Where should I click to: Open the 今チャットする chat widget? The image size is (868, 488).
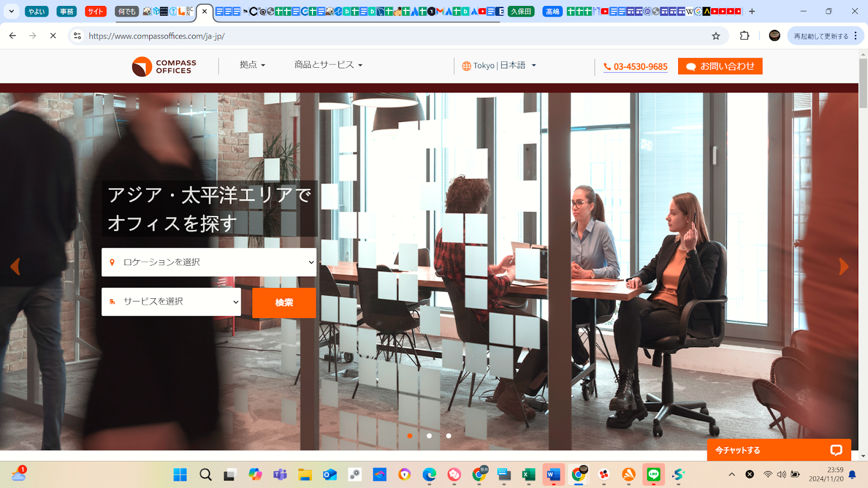pos(779,450)
